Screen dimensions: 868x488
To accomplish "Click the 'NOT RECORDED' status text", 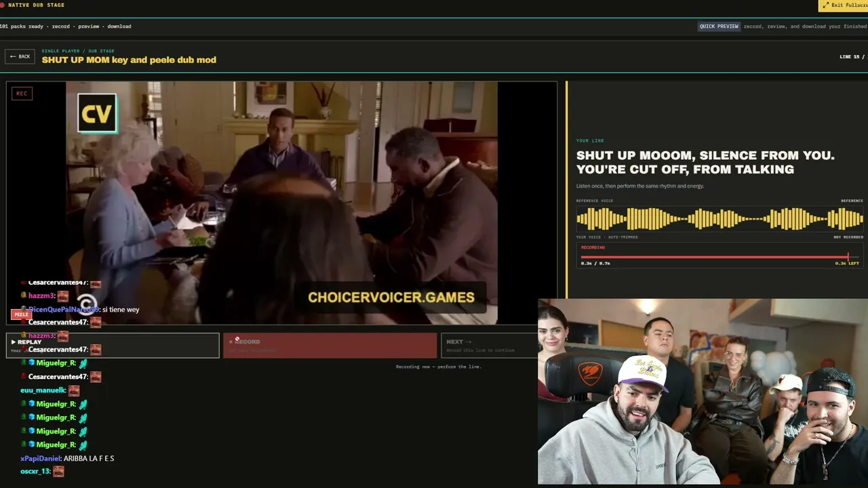I will pyautogui.click(x=848, y=237).
